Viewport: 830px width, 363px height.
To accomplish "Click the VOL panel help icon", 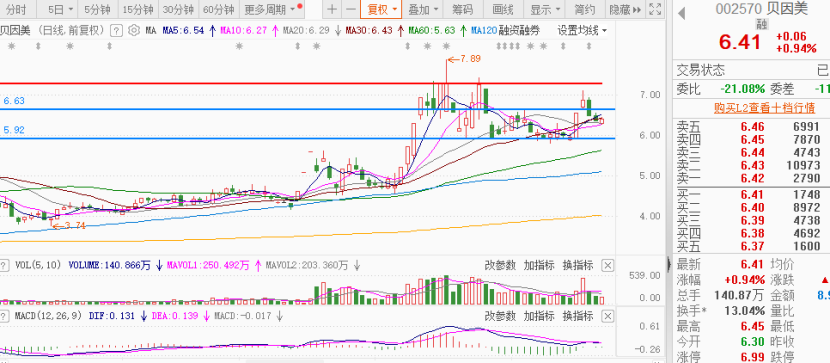I will 5,265.
